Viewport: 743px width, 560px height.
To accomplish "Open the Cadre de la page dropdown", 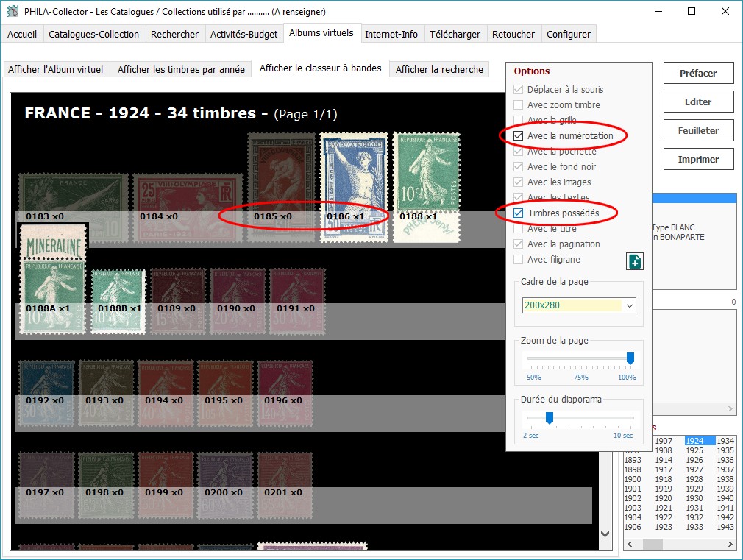I will point(628,305).
